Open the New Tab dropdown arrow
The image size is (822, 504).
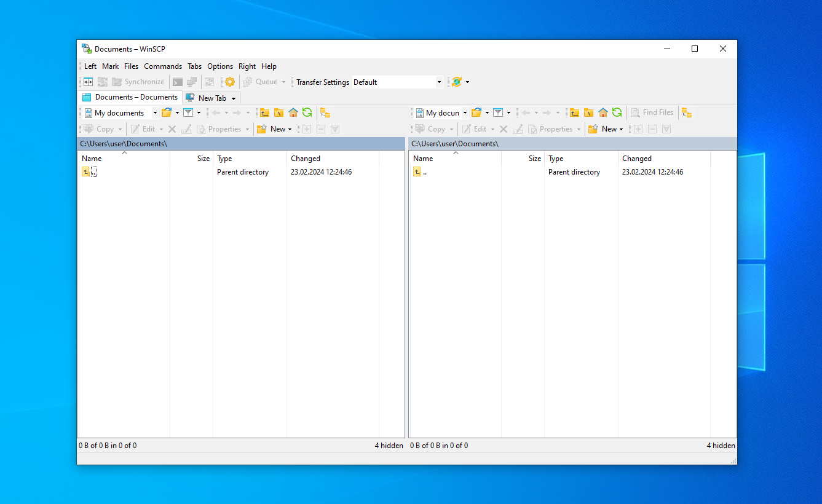(x=232, y=97)
